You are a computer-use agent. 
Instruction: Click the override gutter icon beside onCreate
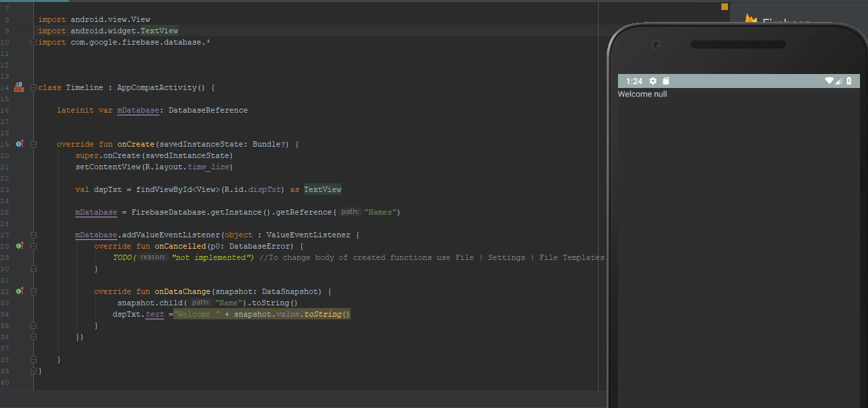(19, 143)
